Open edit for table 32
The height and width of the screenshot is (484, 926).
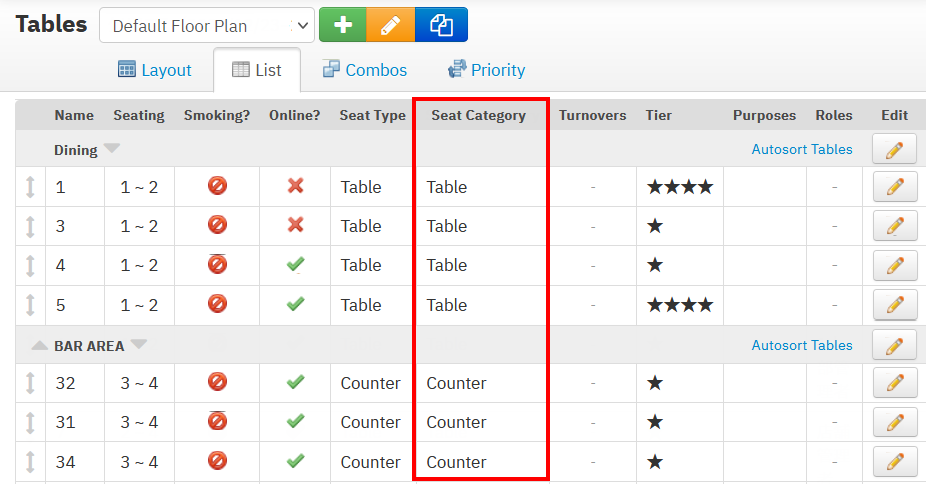click(x=894, y=383)
